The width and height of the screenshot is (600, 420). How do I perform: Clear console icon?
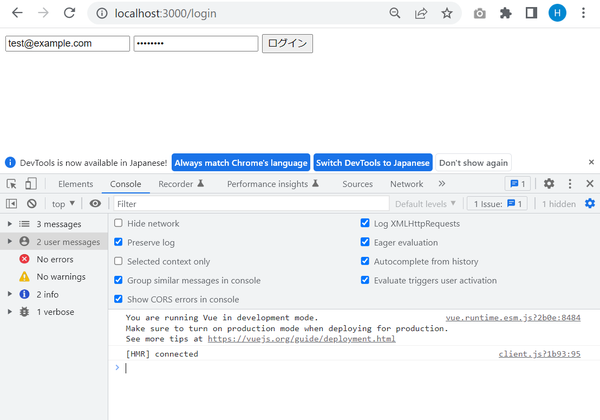pos(32,204)
